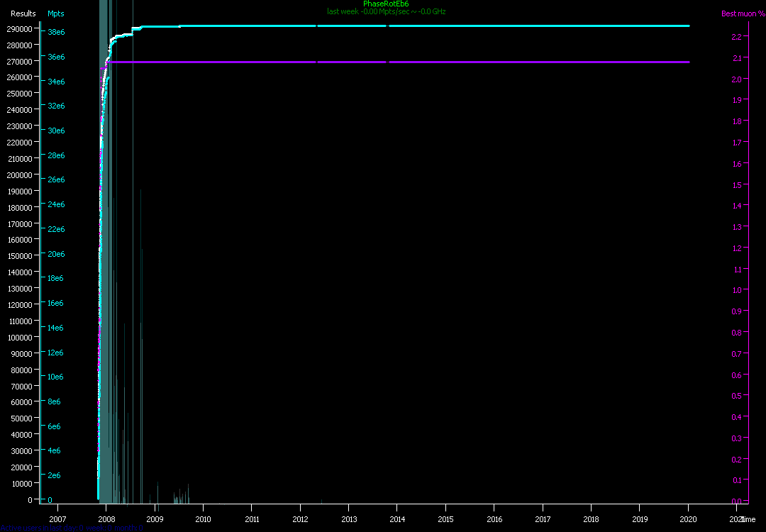
Task: Click the magenta 2.2 muon percent label
Action: (x=736, y=36)
